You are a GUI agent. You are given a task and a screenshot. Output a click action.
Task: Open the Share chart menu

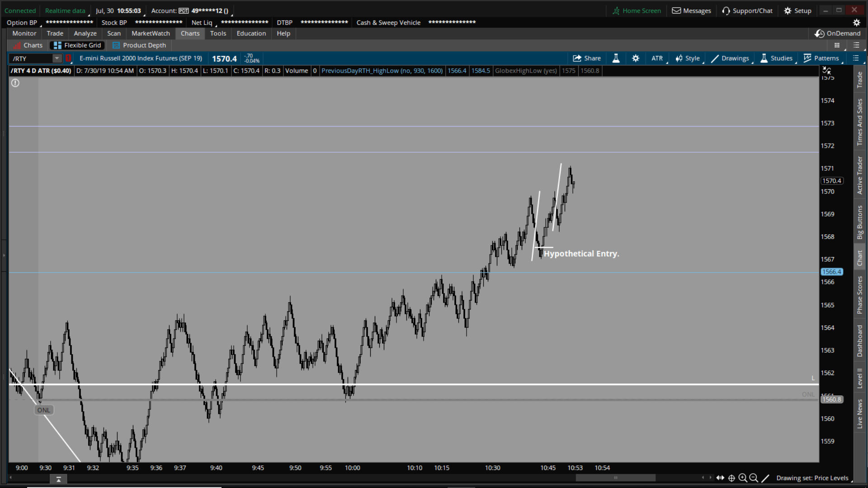pyautogui.click(x=586, y=58)
